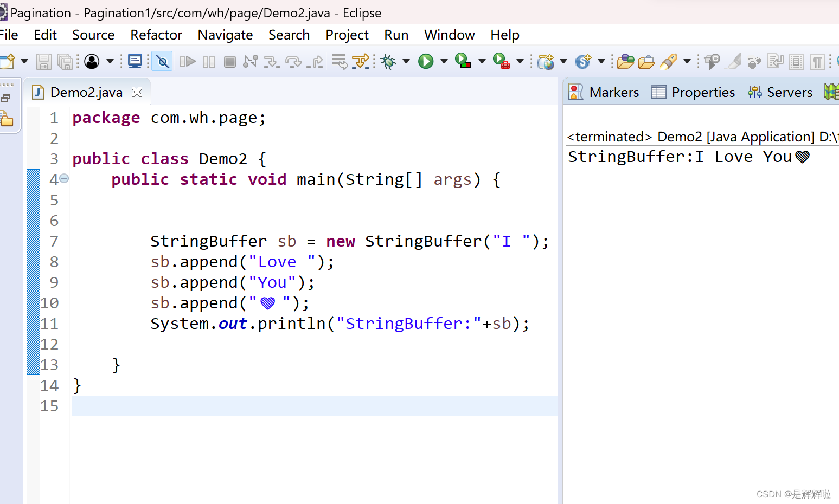Open dropdown next to user profile icon
This screenshot has width=839, height=504.
point(110,61)
